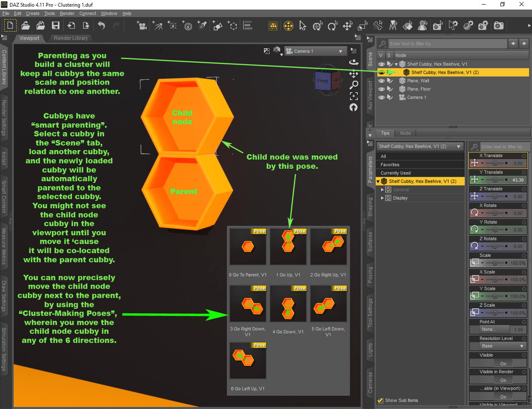Screen dimensions: 532x409
Task: Click the Undo arrow in toolbar
Action: pos(101,26)
